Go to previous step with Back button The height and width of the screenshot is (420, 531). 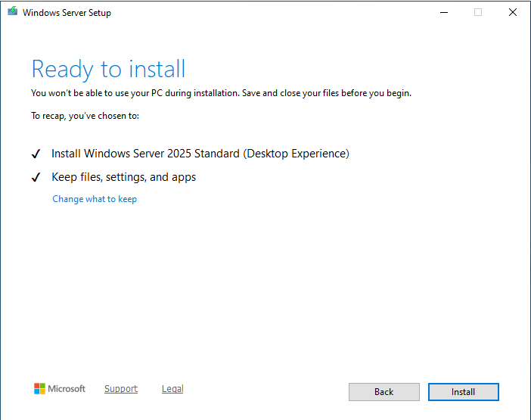point(383,392)
